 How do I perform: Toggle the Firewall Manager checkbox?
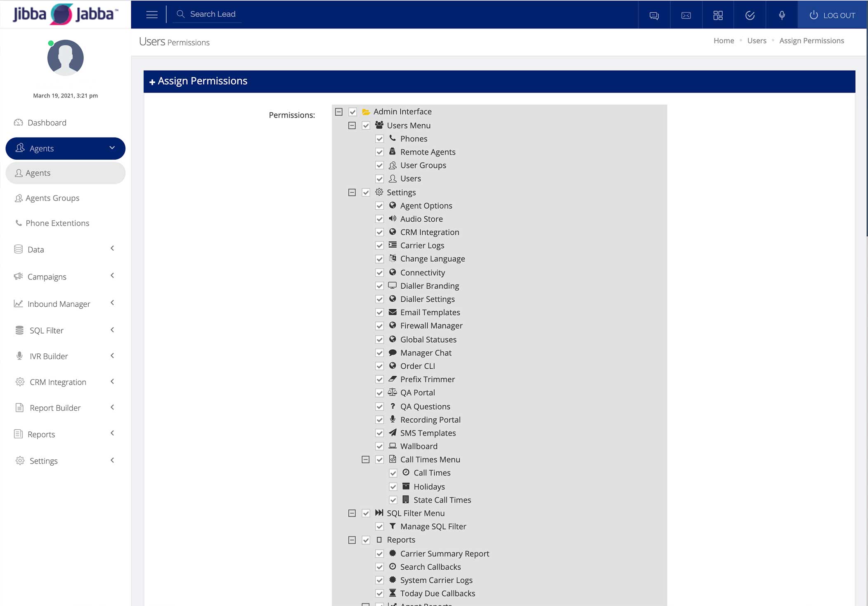pos(379,326)
